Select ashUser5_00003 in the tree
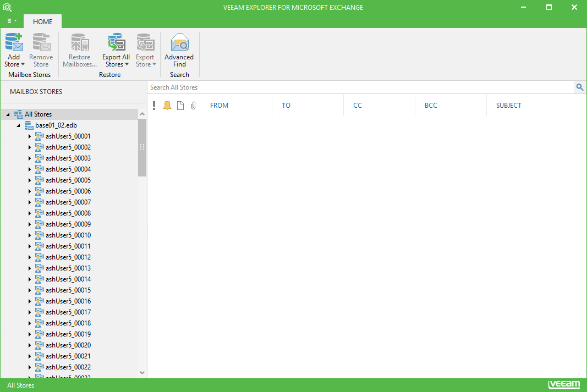Viewport: 587px width, 392px height. click(68, 158)
